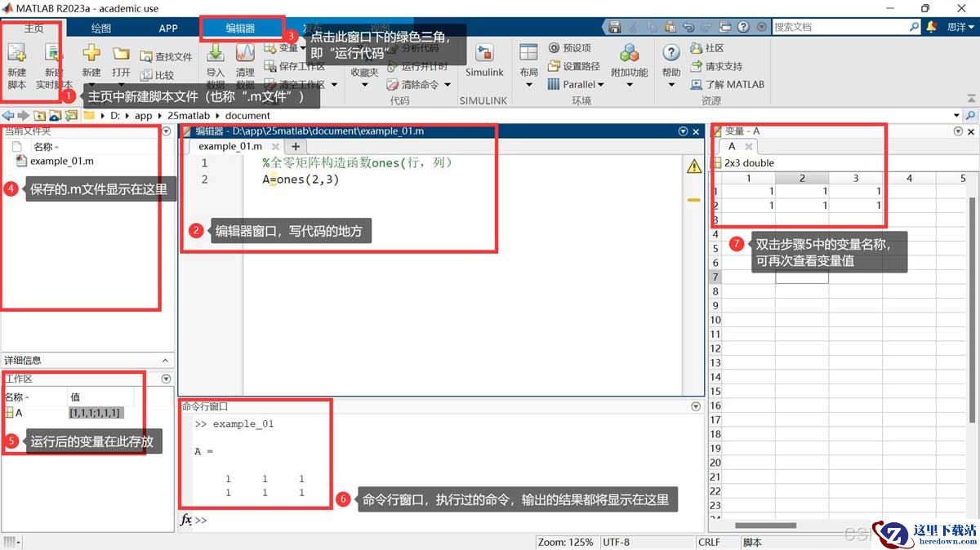Open workspace panel actions menu
Screen dimensions: 980x550
(x=167, y=379)
